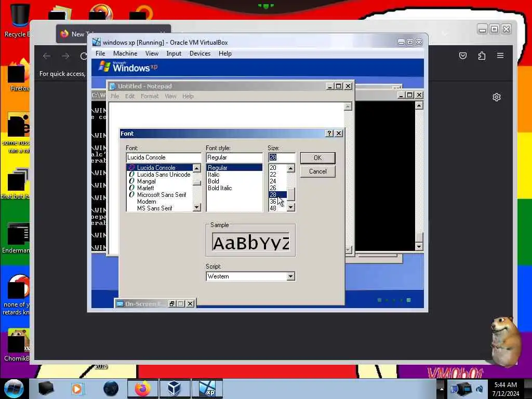The width and height of the screenshot is (532, 399).
Task: Click the Font dialog help question-mark button
Action: point(329,134)
